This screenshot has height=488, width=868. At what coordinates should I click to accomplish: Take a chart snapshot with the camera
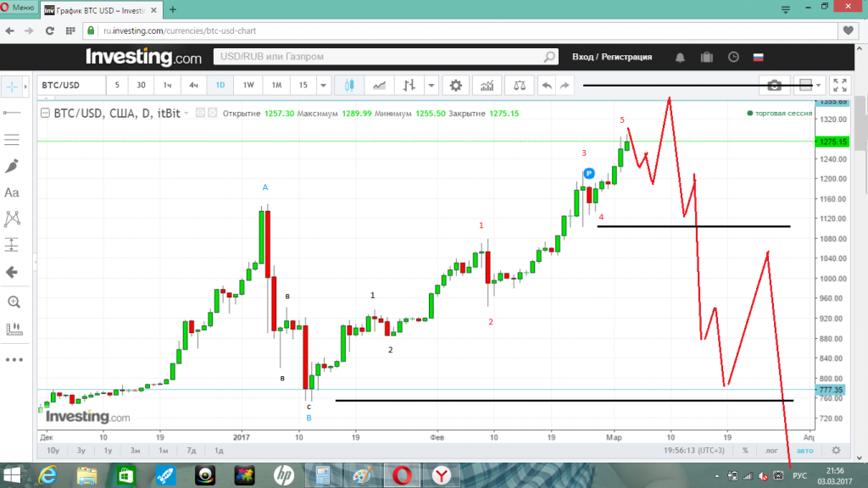pyautogui.click(x=774, y=86)
